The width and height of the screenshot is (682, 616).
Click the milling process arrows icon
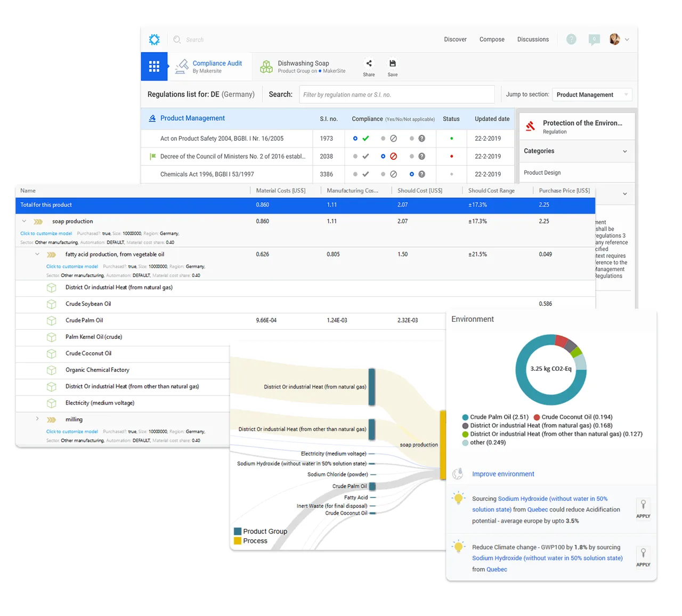coord(51,420)
